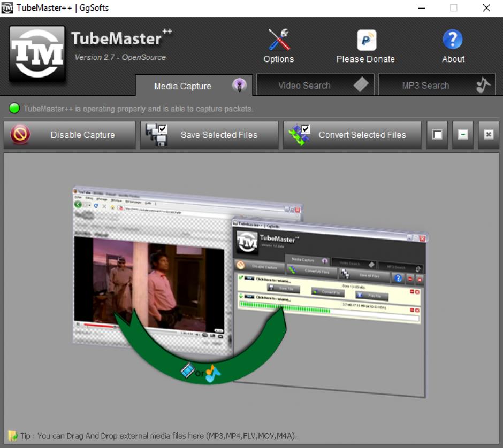The width and height of the screenshot is (503, 448).
Task: Click the PayPal Please Donate icon
Action: pos(367,40)
